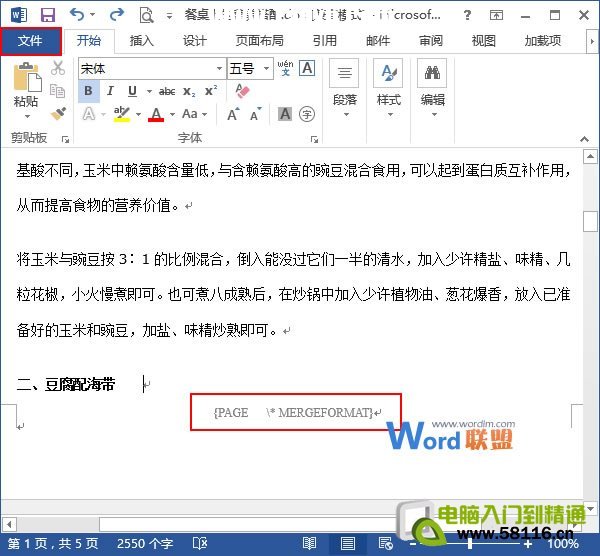Switch to Read Mode view icon
This screenshot has height=556, width=600.
(309, 543)
